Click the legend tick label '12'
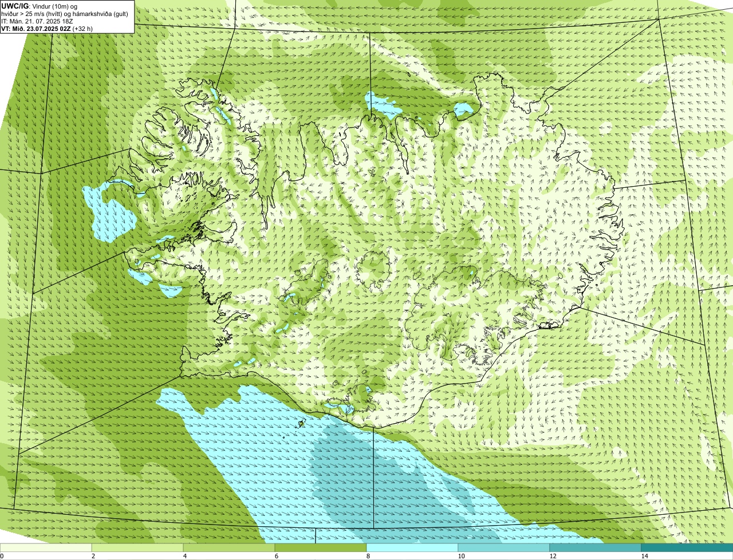This screenshot has height=560, width=733. pyautogui.click(x=553, y=556)
